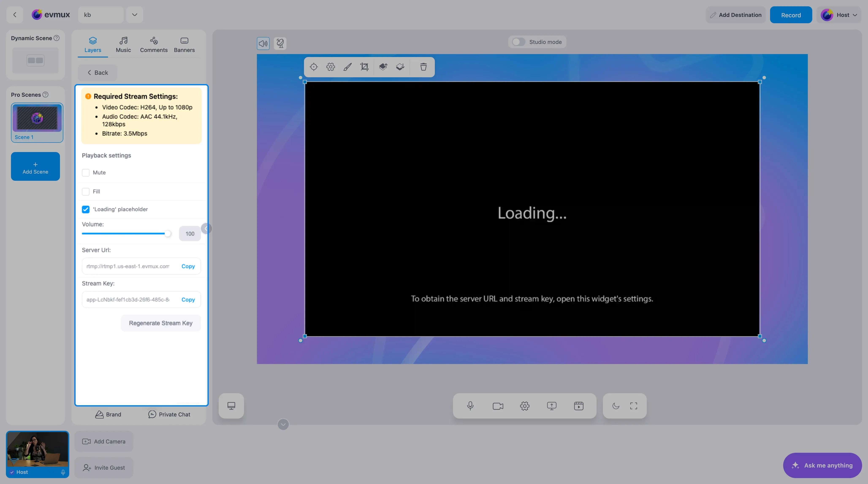Open the dropdown next to kb name
Viewport: 868px width, 484px height.
point(134,15)
